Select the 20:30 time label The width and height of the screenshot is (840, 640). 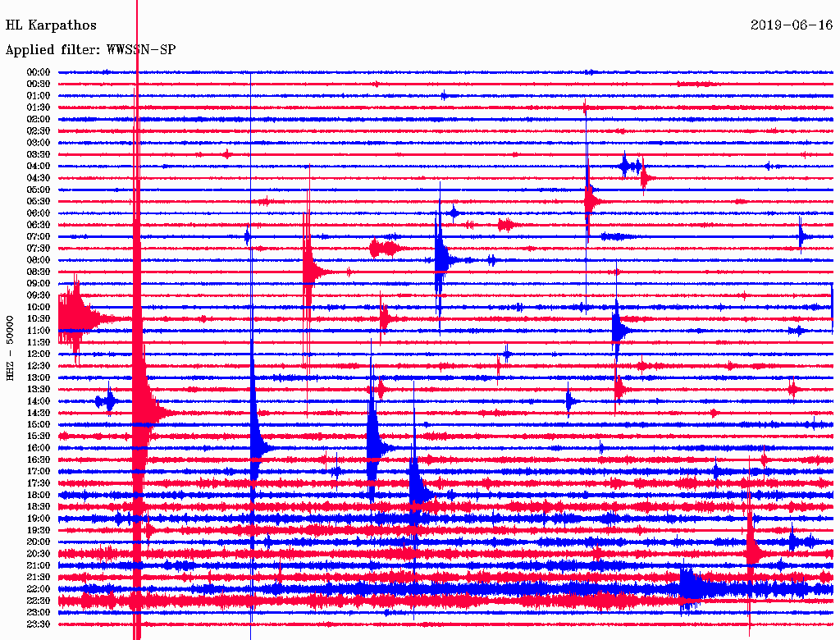click(x=39, y=554)
